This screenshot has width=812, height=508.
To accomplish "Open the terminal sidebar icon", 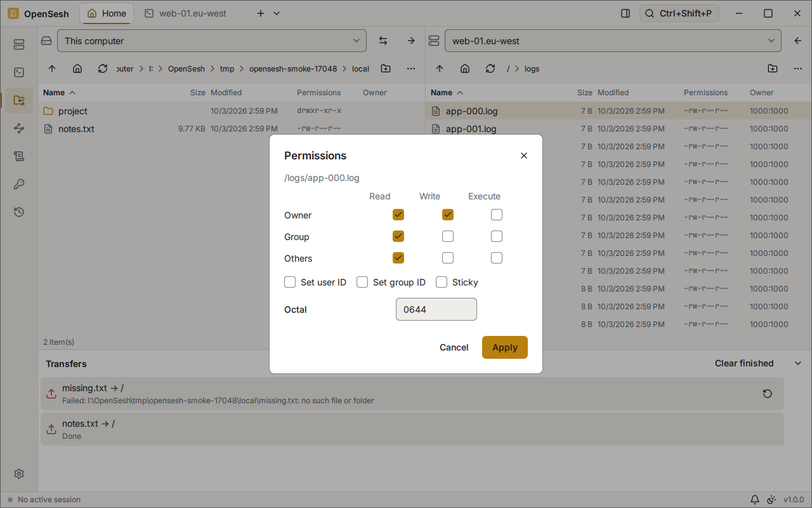I will tap(19, 72).
